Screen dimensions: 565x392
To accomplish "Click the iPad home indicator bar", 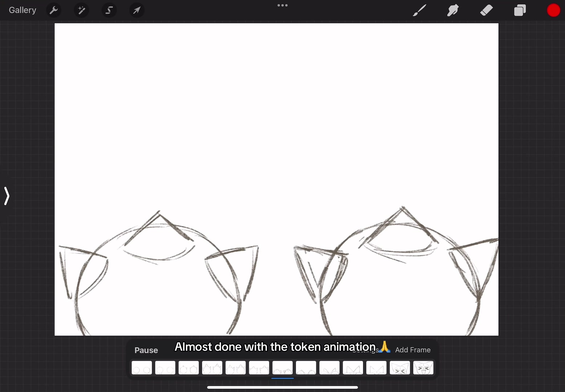I will (x=282, y=387).
